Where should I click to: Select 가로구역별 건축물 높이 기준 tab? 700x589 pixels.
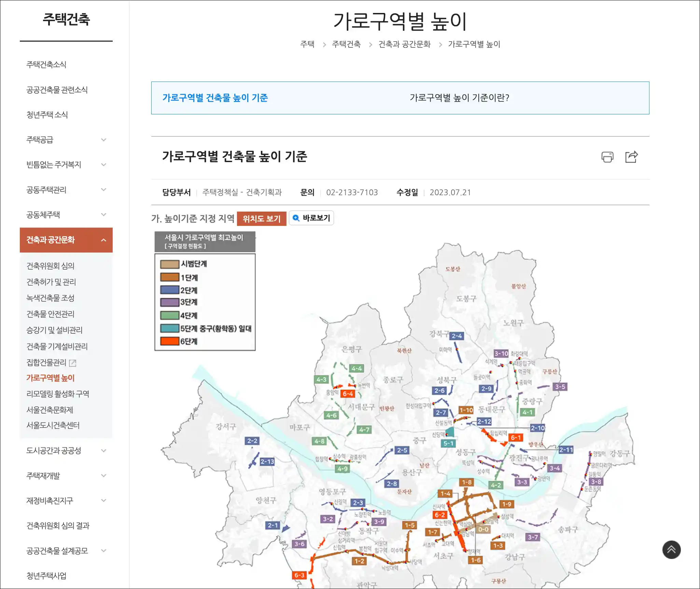pos(215,98)
